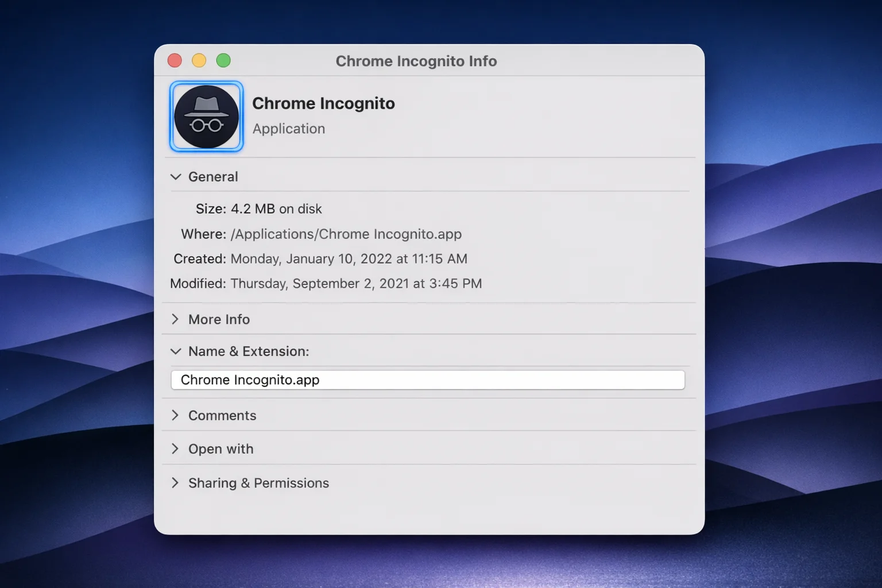Click the Created: field label
Image resolution: width=882 pixels, height=588 pixels.
coord(200,259)
